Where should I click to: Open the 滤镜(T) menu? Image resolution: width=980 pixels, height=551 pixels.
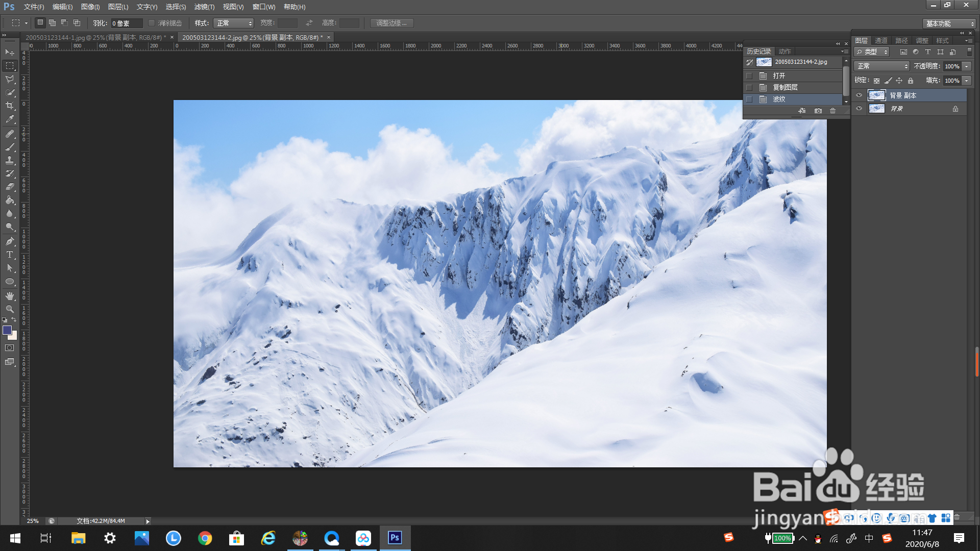click(x=204, y=7)
